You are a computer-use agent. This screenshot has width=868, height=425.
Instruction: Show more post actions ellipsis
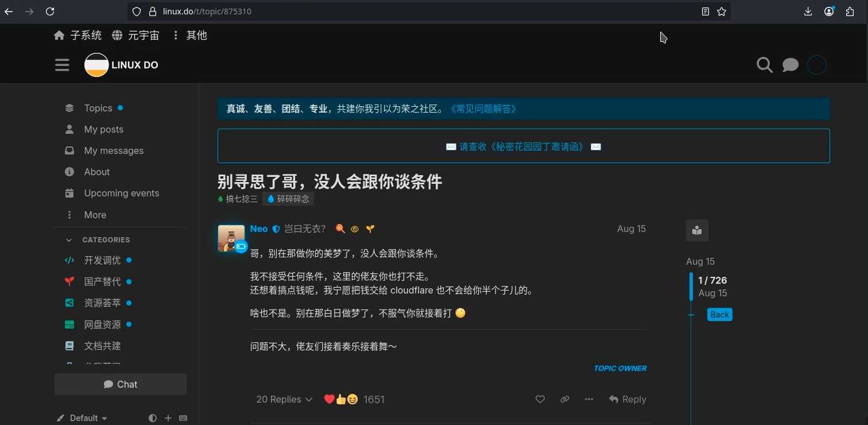point(589,399)
